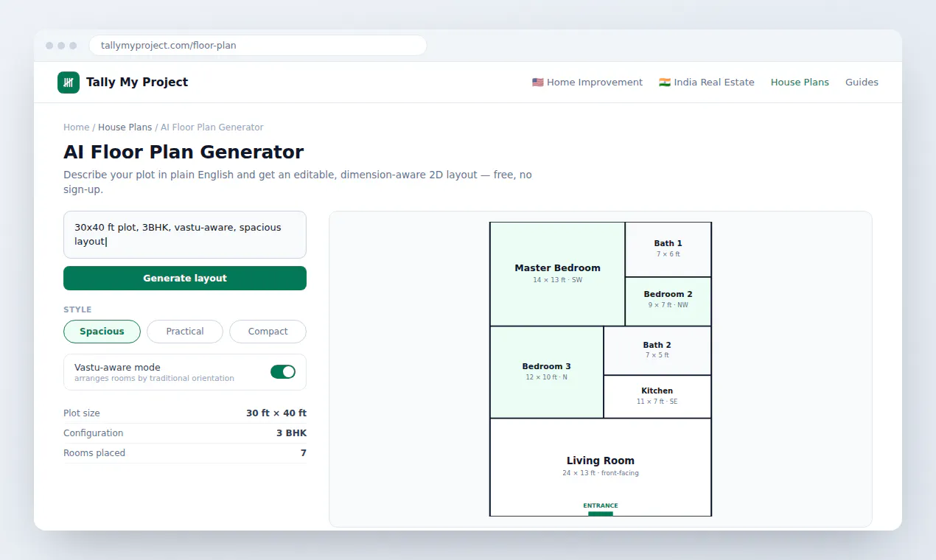Select the Kitchen room in plan
The image size is (936, 560).
(657, 397)
